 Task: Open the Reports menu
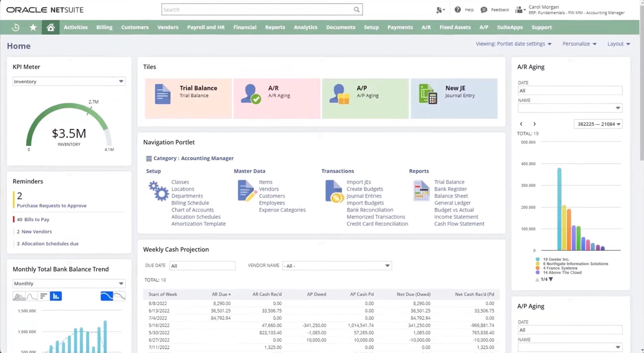(275, 27)
